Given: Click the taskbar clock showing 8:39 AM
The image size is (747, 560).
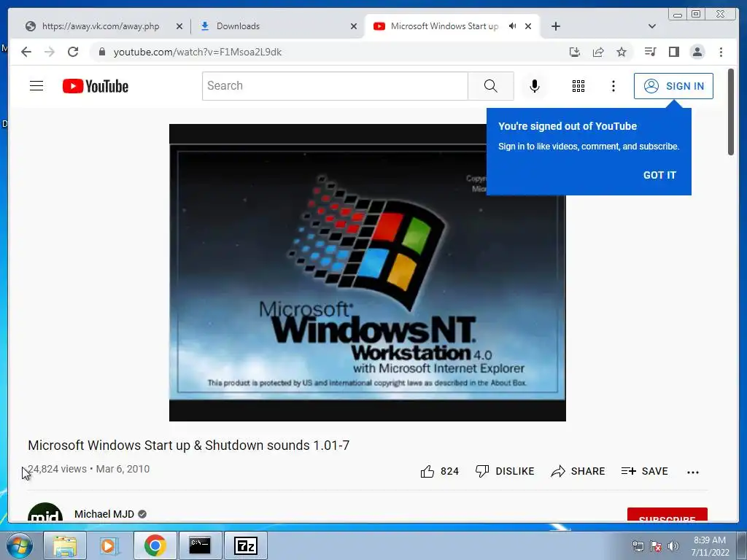Looking at the screenshot, I should click(710, 546).
